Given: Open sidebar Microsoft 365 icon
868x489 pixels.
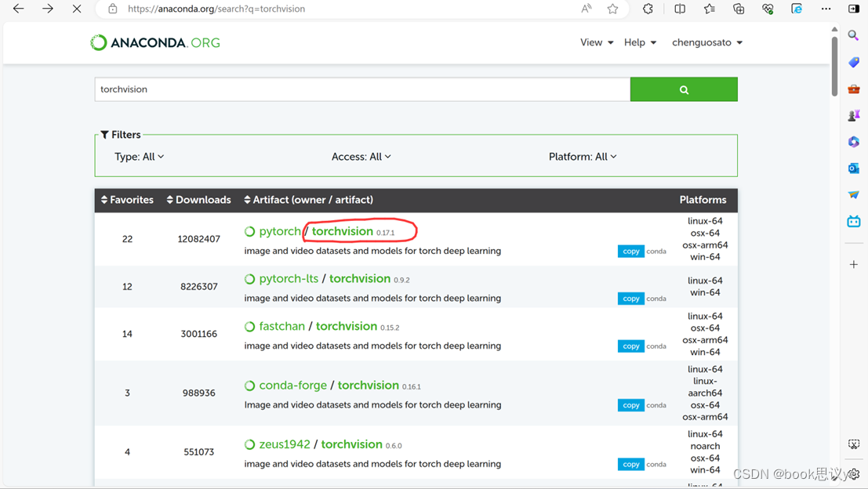Looking at the screenshot, I should [x=854, y=142].
